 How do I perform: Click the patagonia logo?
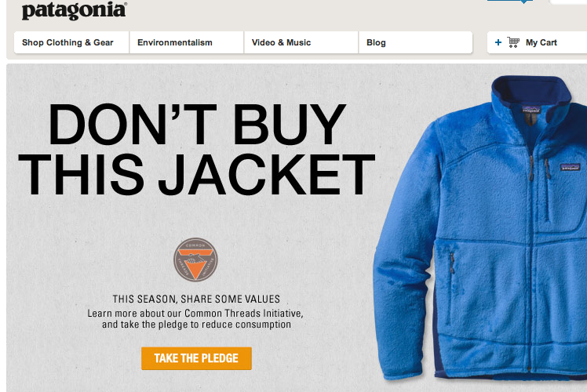tap(74, 10)
